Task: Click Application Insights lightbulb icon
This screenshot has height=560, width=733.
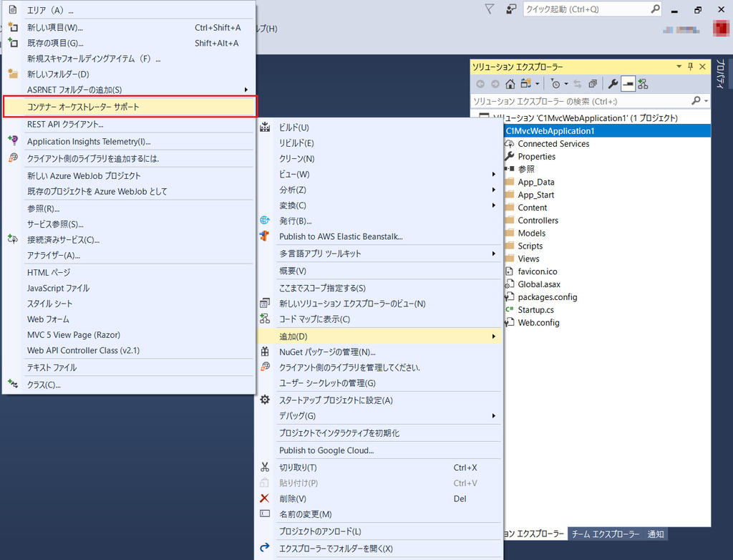Action: pyautogui.click(x=13, y=140)
